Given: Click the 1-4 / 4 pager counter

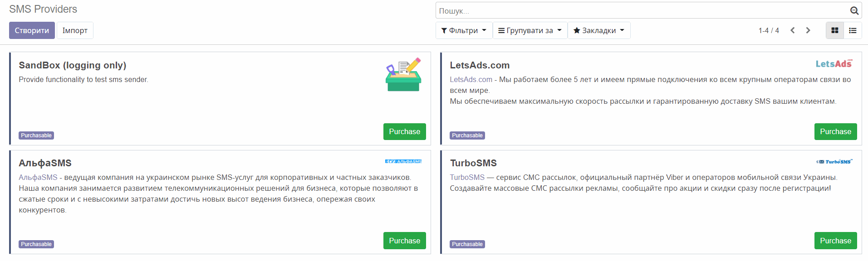Looking at the screenshot, I should (x=769, y=30).
